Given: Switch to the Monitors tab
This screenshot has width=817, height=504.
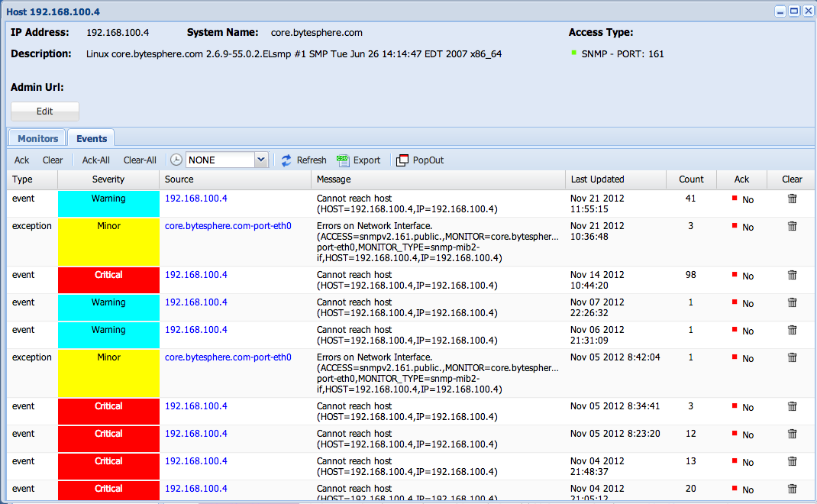Looking at the screenshot, I should point(38,139).
